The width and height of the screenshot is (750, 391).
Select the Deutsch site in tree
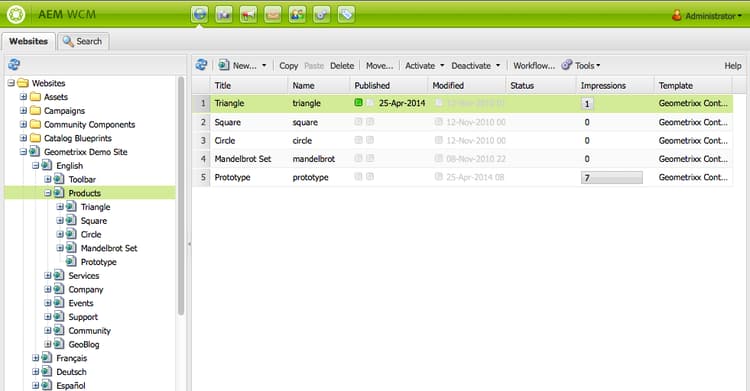pos(71,371)
